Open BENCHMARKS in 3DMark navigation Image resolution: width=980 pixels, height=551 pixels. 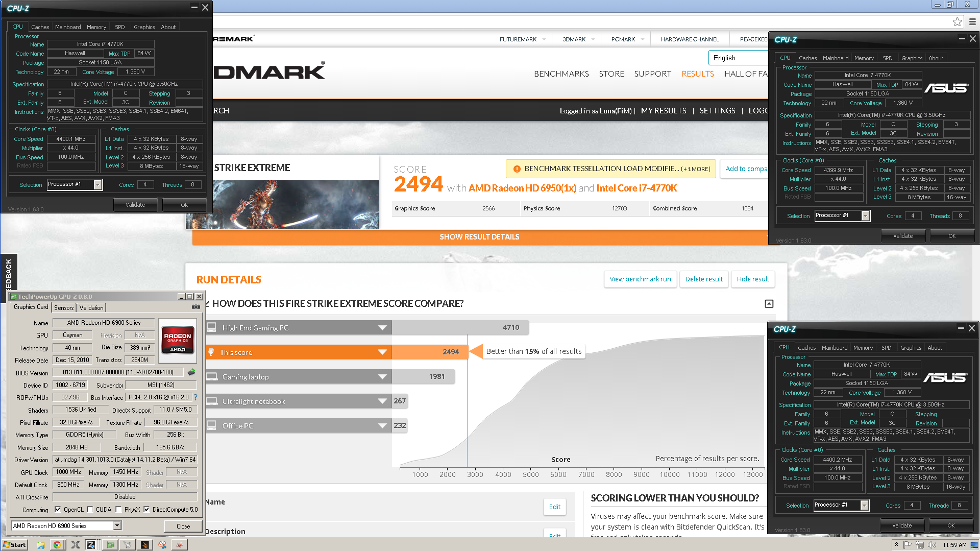(561, 74)
